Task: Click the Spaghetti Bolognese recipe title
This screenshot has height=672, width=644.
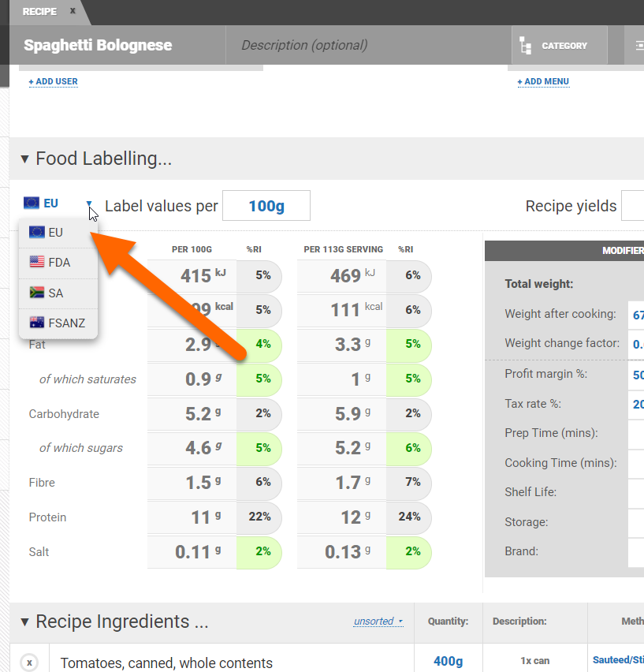Action: coord(98,45)
